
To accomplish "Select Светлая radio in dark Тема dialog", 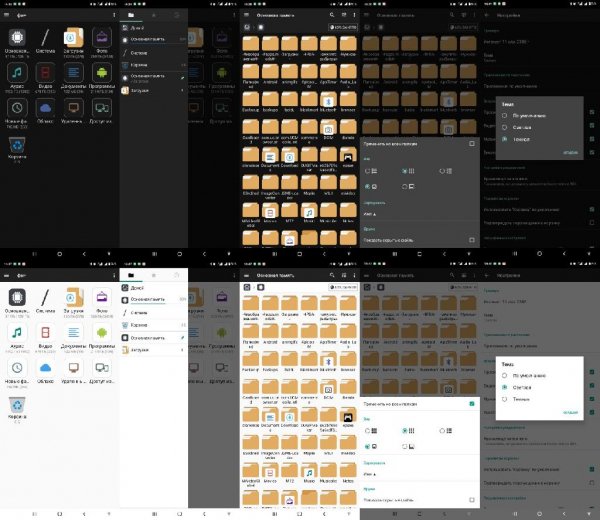I will [x=504, y=127].
